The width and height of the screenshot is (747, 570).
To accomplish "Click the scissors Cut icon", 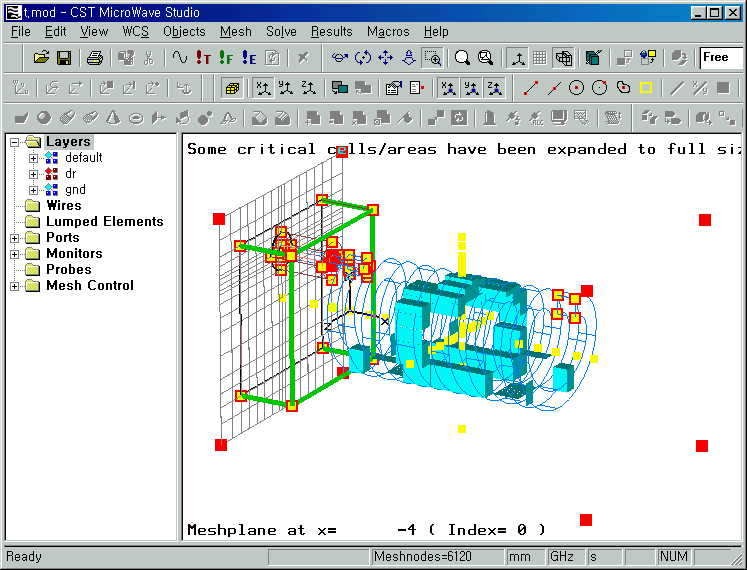I will click(149, 58).
